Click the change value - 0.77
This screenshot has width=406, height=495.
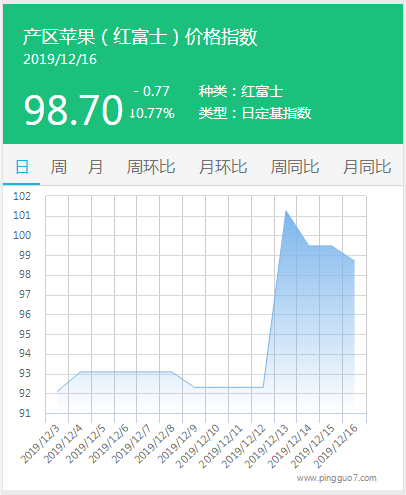coord(152,91)
